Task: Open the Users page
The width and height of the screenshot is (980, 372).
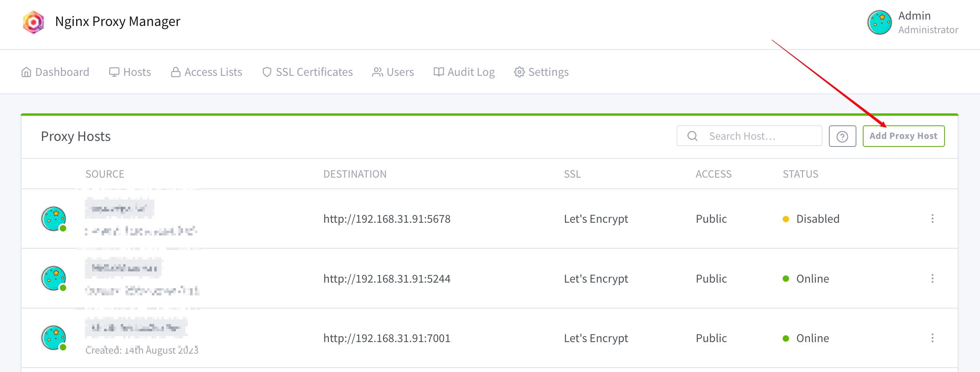Action: (x=393, y=72)
